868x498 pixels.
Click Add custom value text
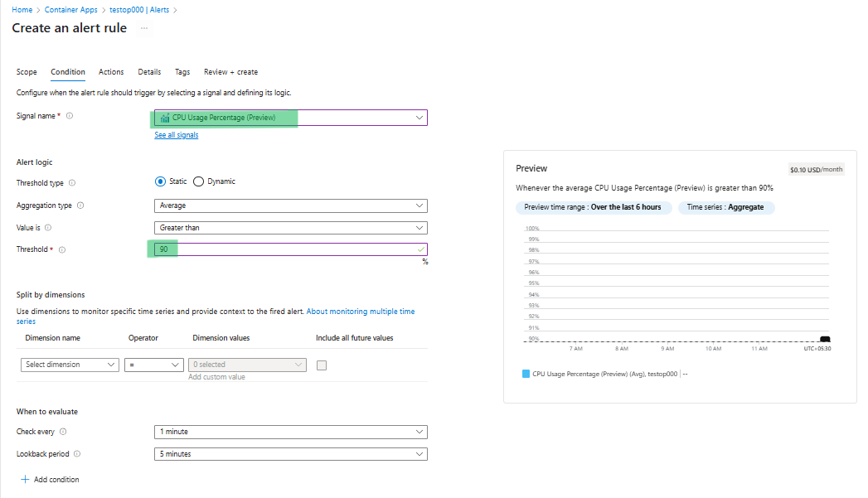point(216,377)
